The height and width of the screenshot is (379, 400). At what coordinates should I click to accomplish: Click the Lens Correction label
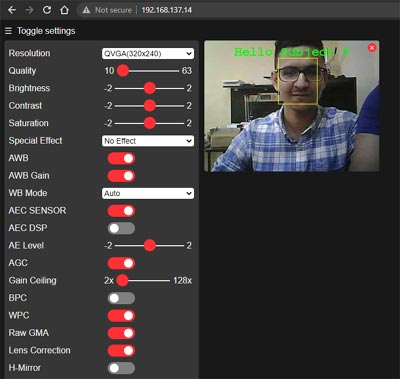[39, 350]
